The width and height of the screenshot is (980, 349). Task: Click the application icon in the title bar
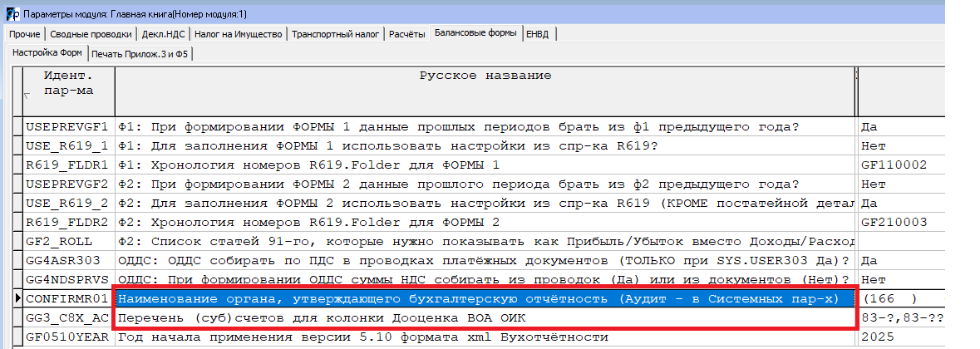click(x=11, y=14)
